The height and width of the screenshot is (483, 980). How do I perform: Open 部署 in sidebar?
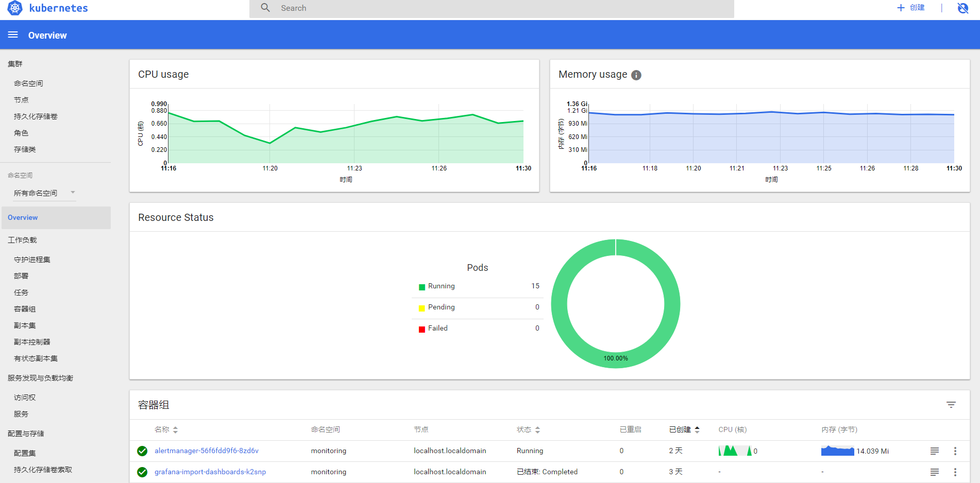21,276
